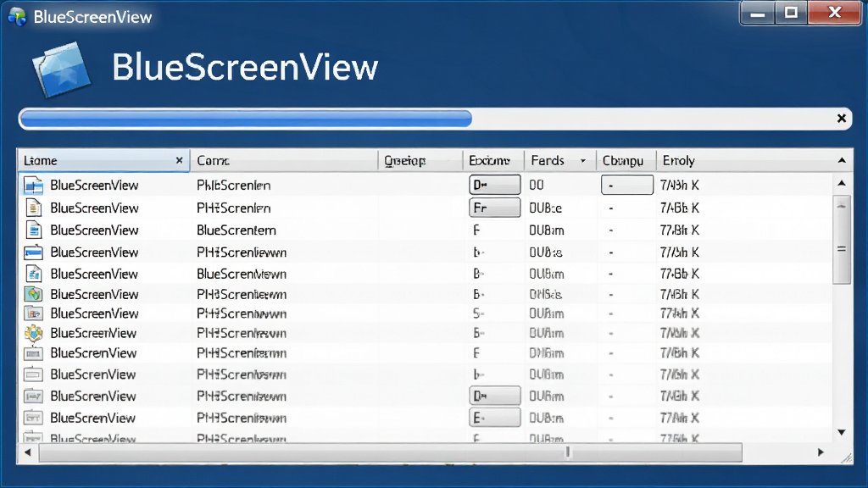The height and width of the screenshot is (488, 868).
Task: Click the Fr button in the second row
Action: pos(494,208)
